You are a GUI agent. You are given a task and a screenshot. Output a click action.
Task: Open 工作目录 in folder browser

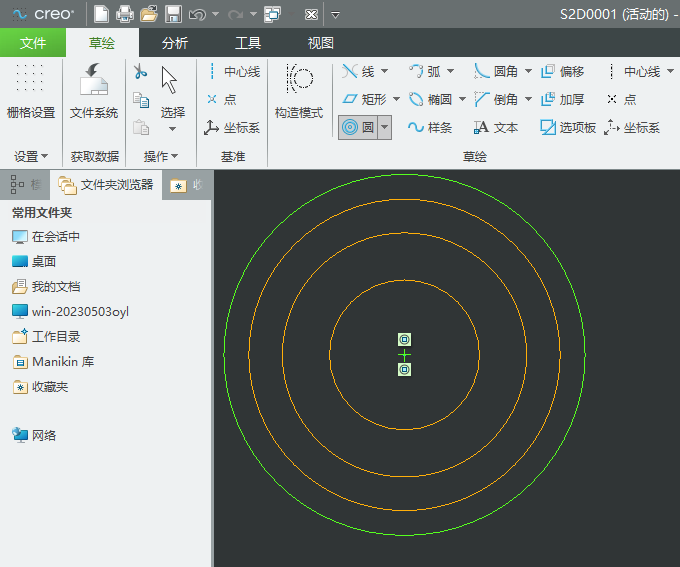coord(55,337)
